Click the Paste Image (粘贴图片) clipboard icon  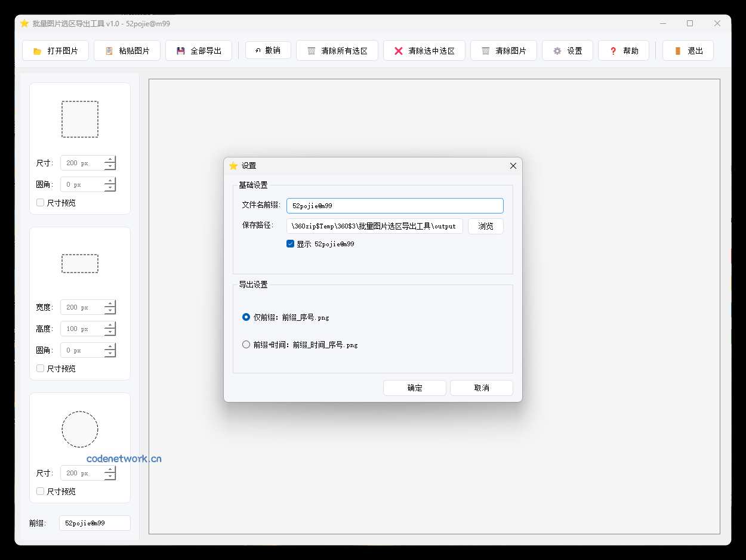[109, 51]
